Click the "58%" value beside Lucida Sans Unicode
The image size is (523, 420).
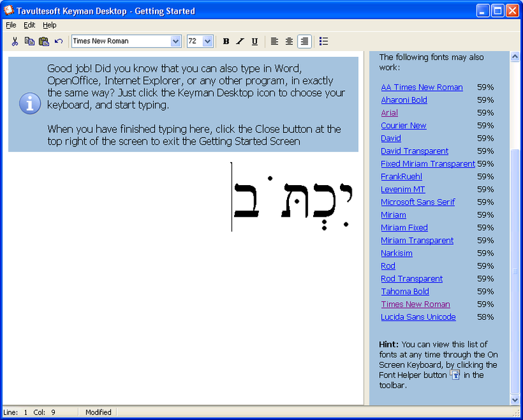click(485, 317)
